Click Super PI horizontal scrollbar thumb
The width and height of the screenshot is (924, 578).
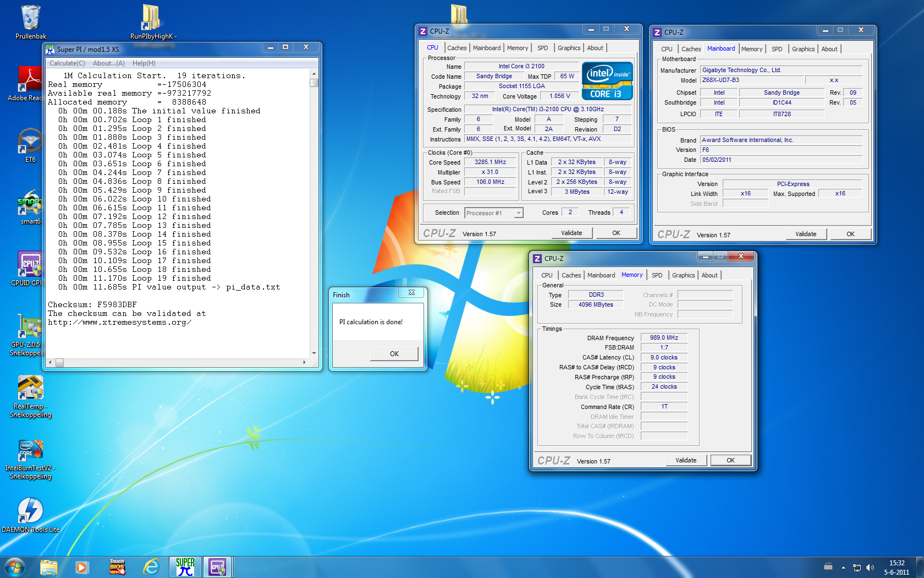point(59,362)
